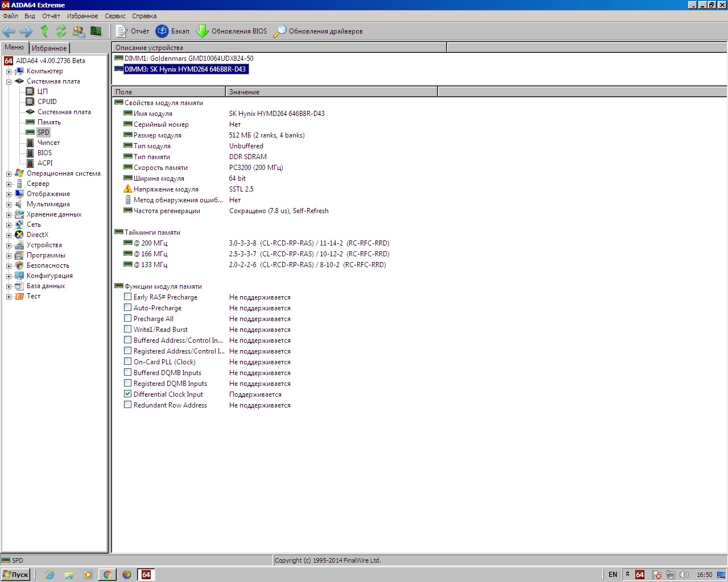Image resolution: width=728 pixels, height=582 pixels.
Task: Expand the Отображение tree node
Action: pyautogui.click(x=9, y=194)
